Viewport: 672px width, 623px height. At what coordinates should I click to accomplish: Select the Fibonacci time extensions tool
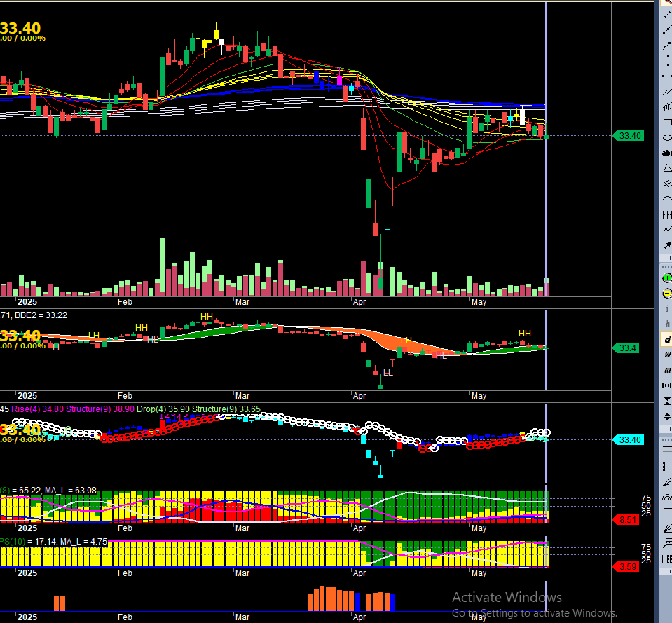point(667,559)
